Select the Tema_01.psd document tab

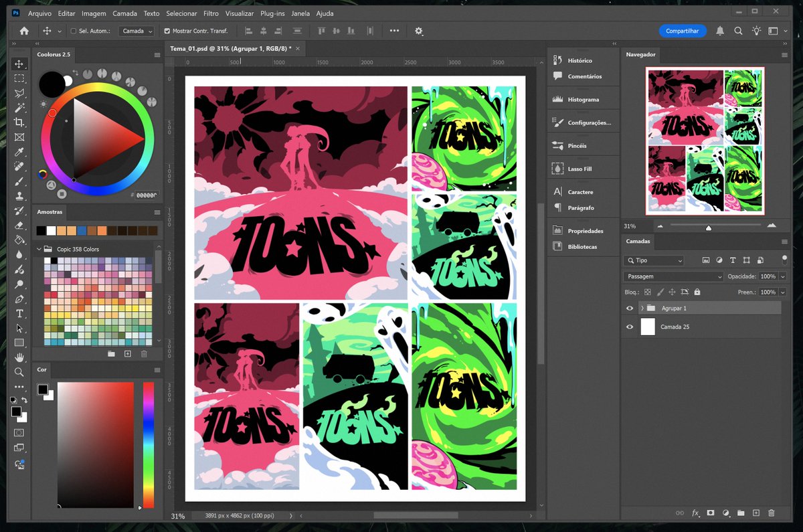(230, 48)
